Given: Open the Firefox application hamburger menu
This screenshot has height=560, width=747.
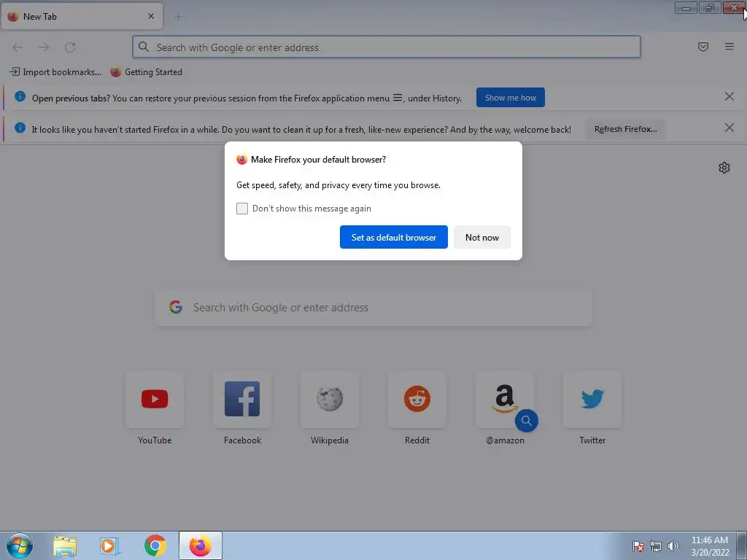Looking at the screenshot, I should [729, 47].
